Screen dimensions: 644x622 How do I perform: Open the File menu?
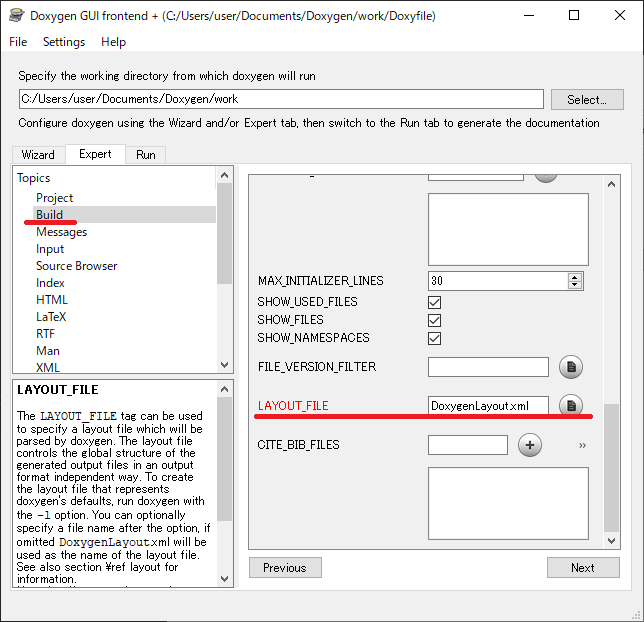[18, 42]
